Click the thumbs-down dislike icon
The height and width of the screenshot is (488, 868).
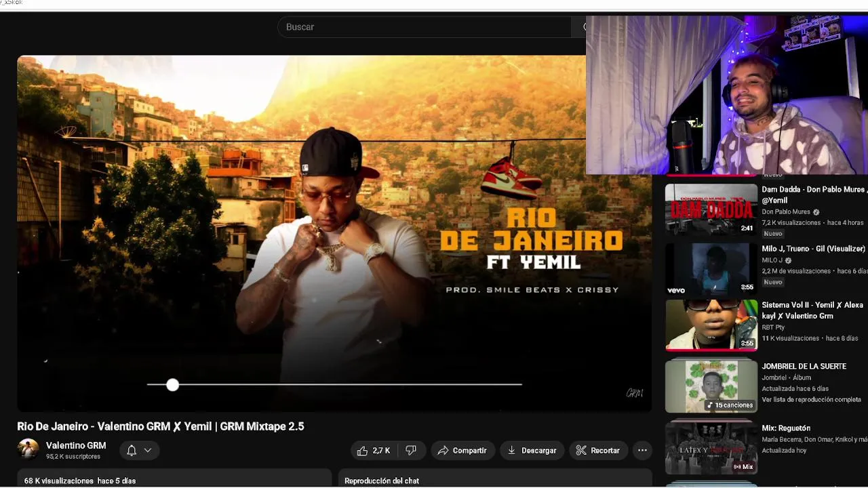411,451
